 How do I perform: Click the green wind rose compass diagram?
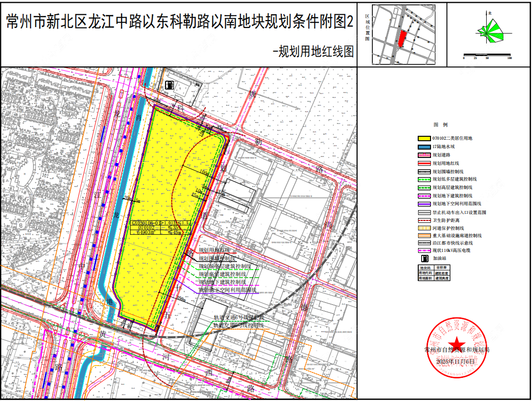pos(490,31)
